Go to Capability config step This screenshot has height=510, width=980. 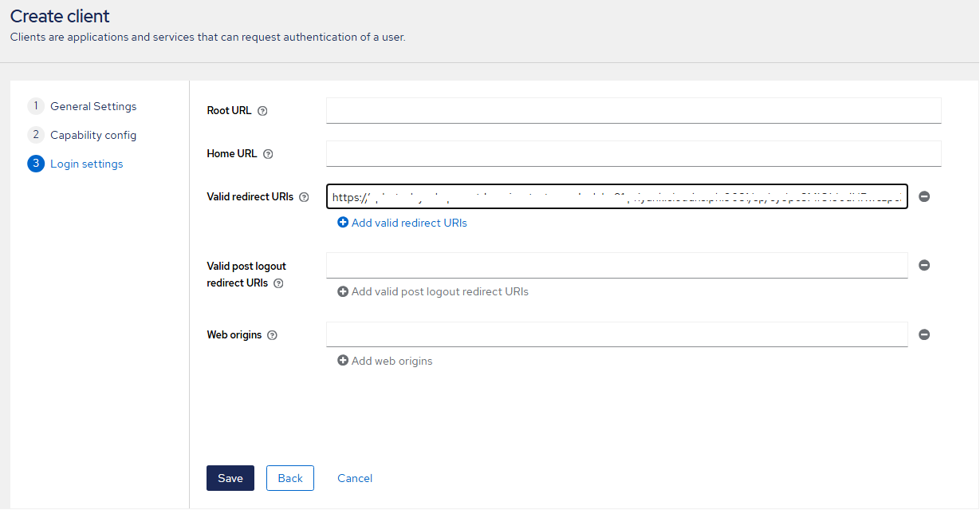(x=92, y=135)
